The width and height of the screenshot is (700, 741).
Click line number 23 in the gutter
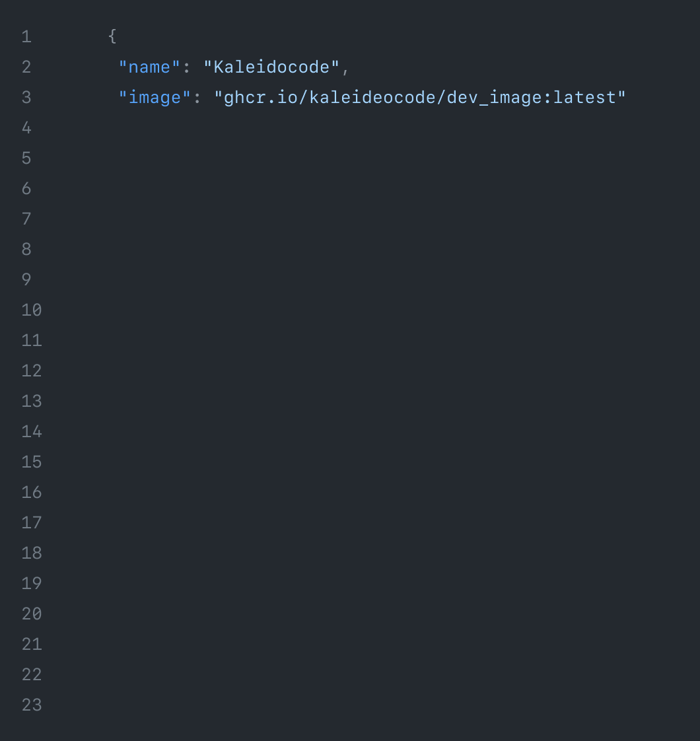pyautogui.click(x=32, y=705)
